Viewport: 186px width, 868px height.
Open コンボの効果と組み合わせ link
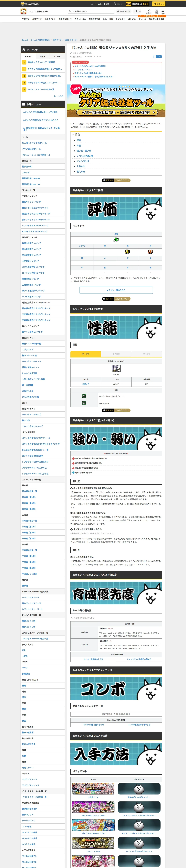coord(93,725)
